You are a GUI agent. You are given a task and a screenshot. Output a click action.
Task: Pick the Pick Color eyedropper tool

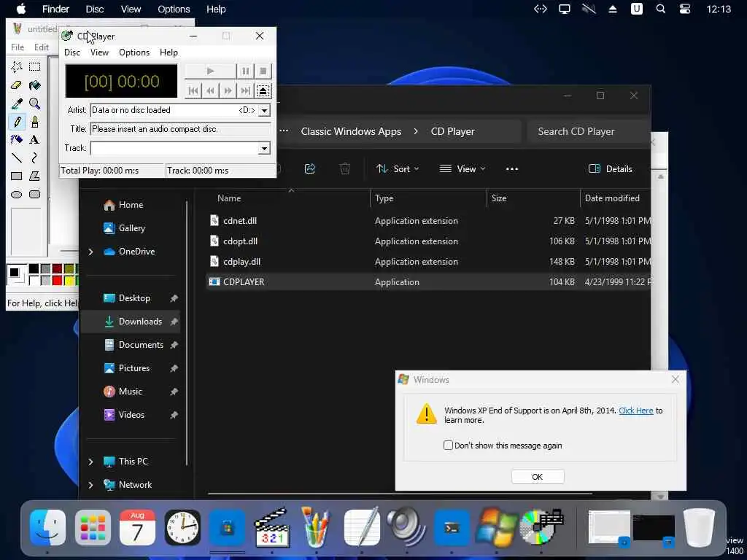[17, 104]
